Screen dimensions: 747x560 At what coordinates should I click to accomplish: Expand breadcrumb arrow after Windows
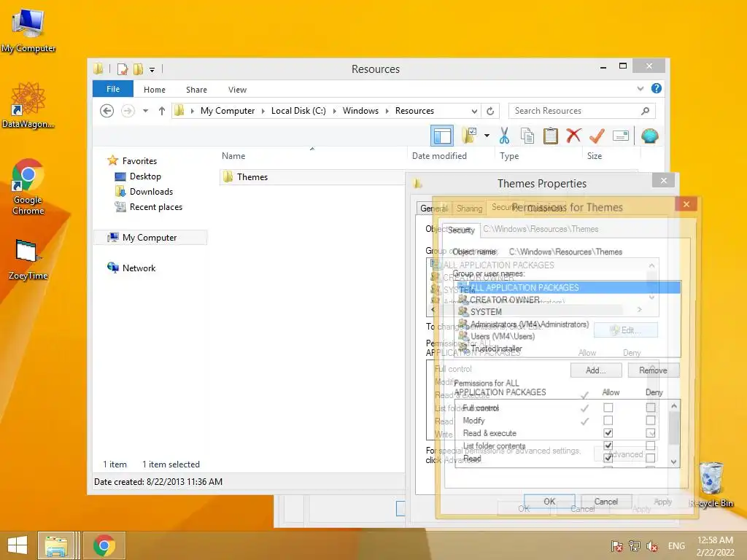click(x=387, y=111)
